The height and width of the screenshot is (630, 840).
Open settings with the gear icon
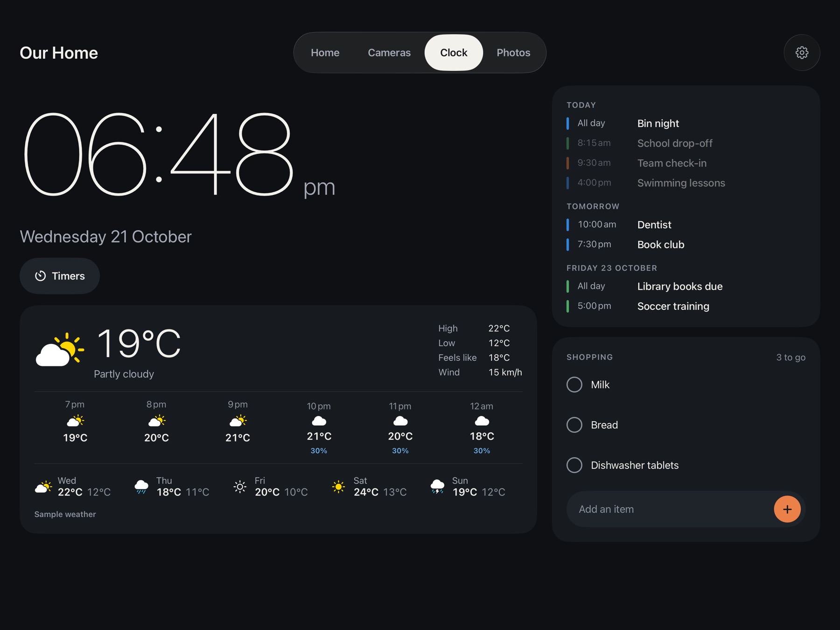point(802,53)
